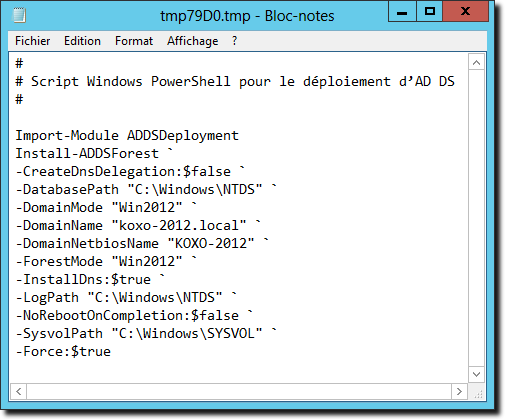Open the Fichier menu

33,41
